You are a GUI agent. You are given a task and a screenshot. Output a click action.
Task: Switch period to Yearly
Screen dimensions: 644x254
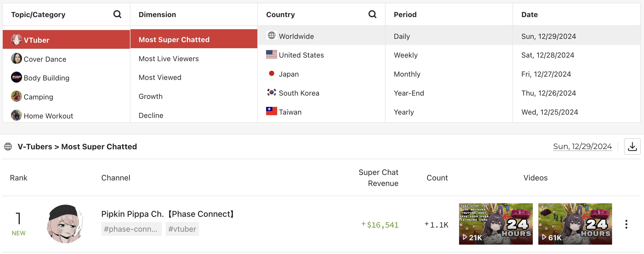coord(449,112)
